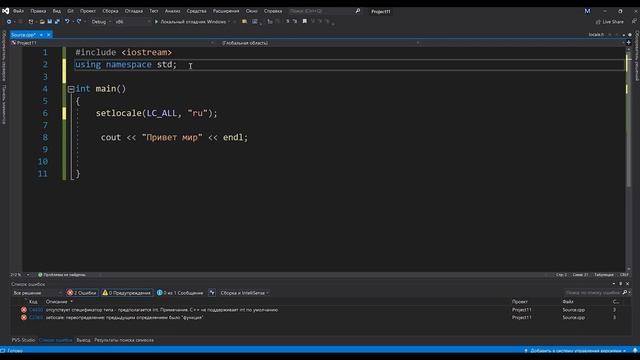Click line 8 cout statement
640x360 pixels.
click(174, 138)
